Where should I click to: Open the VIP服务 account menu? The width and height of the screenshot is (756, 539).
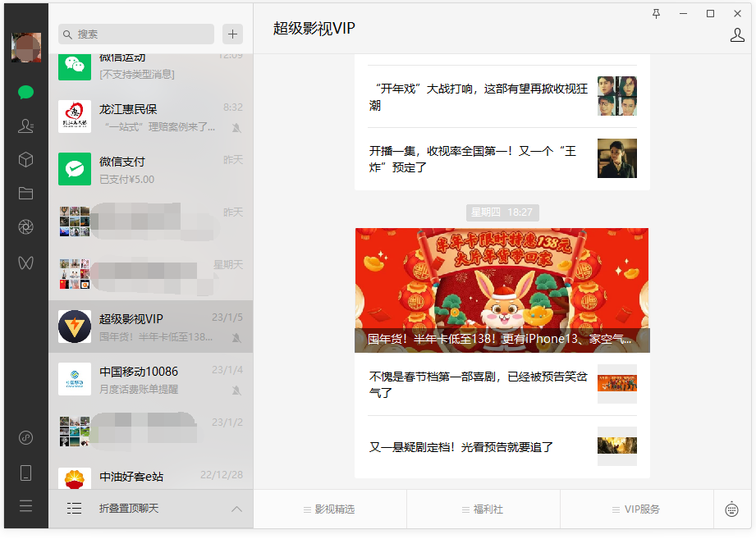(635, 509)
